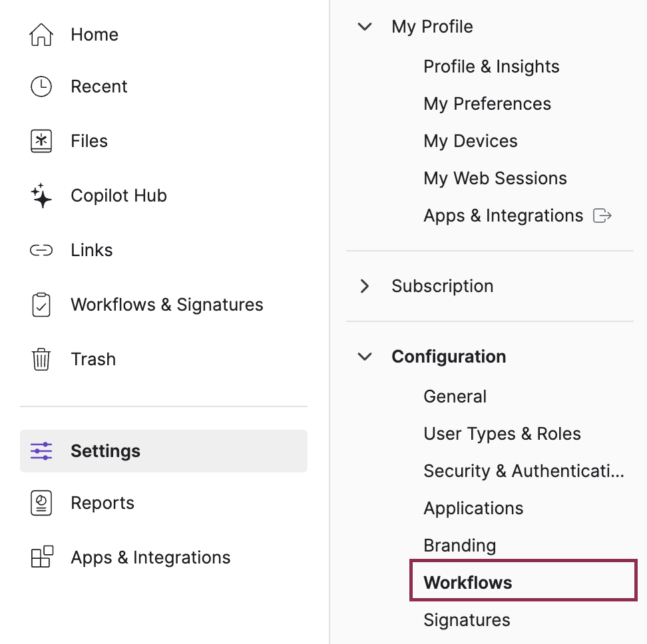
Task: Click the Files icon in sidebar
Action: click(x=41, y=141)
